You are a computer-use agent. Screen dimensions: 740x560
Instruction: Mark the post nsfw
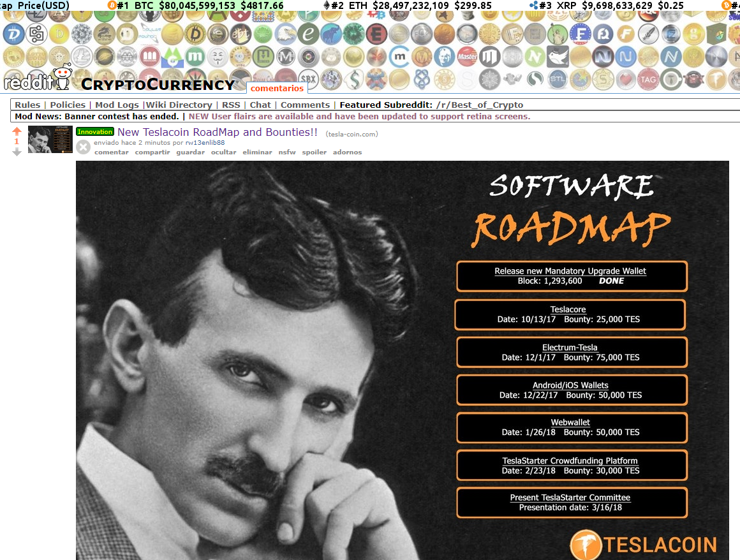click(287, 152)
